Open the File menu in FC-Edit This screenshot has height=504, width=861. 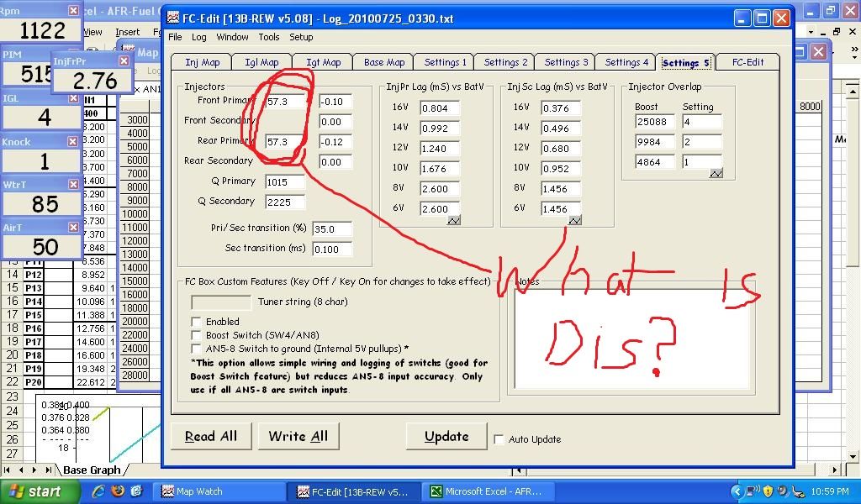click(x=175, y=37)
